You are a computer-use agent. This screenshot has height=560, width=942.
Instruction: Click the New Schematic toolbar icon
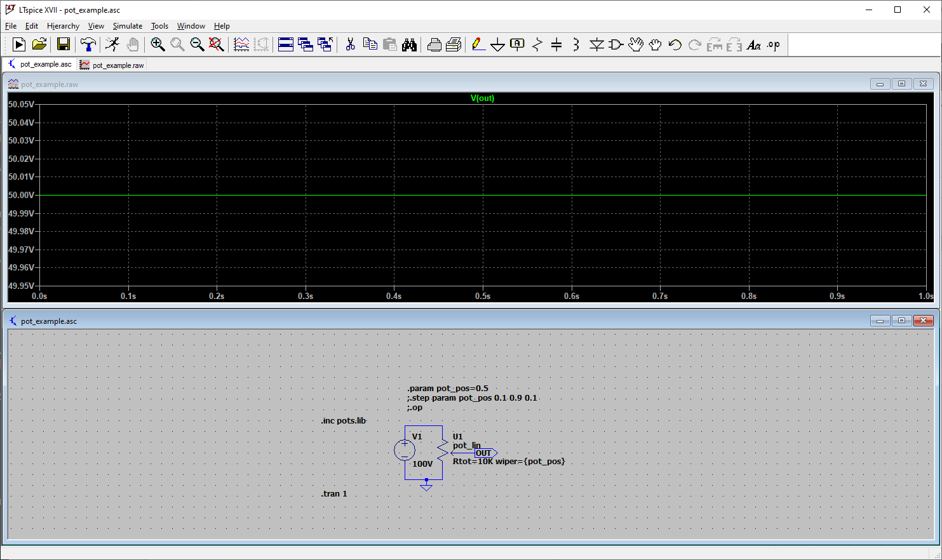(x=19, y=44)
